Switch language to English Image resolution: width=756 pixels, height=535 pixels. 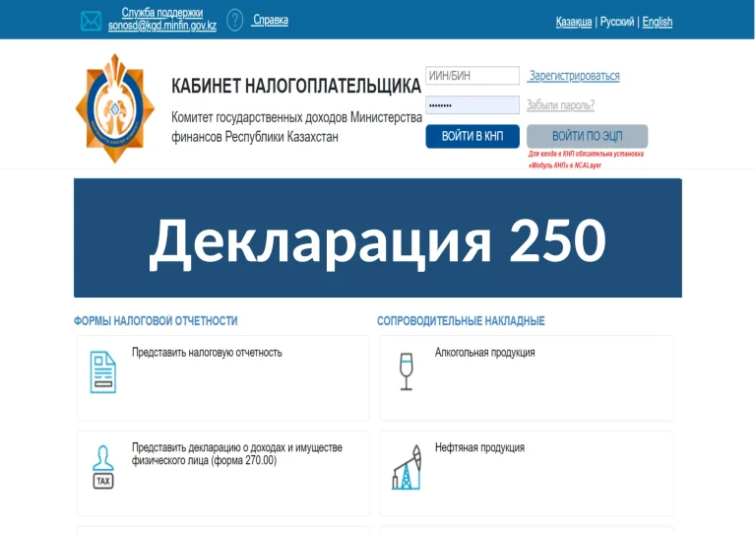[658, 22]
